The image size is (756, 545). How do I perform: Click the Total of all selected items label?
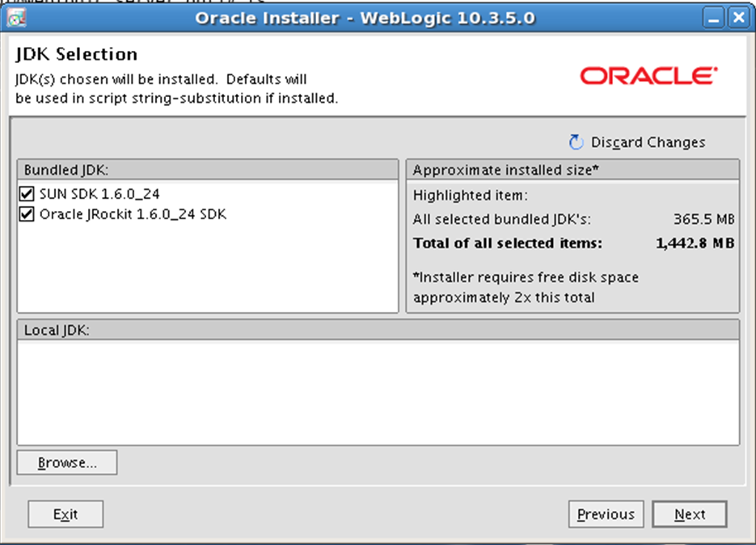(x=508, y=243)
